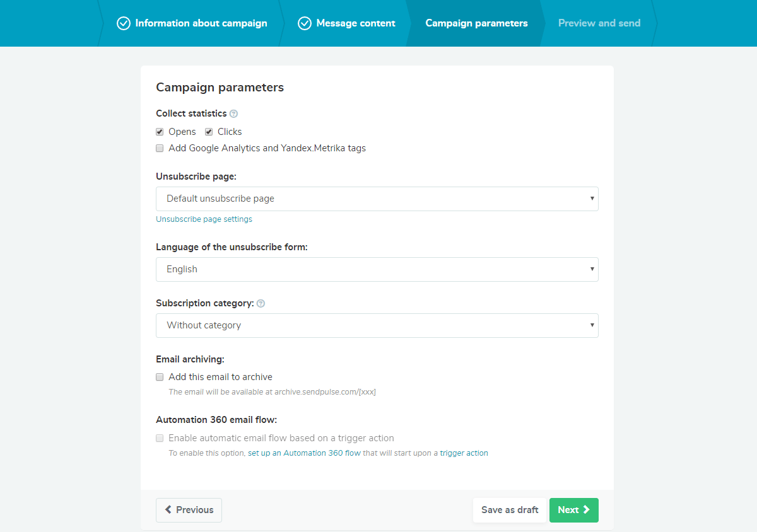Toggle the Automation 360 email flow checkbox
This screenshot has width=757, height=532.
[160, 438]
